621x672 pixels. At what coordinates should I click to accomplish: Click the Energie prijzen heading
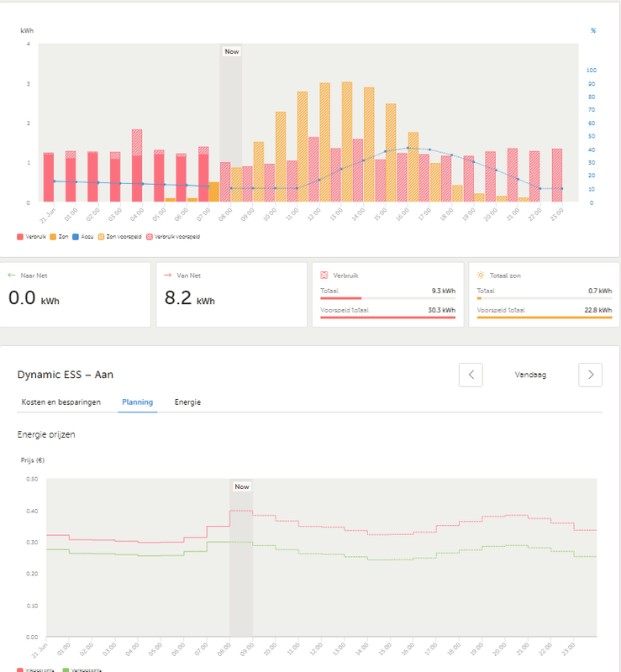pyautogui.click(x=46, y=434)
